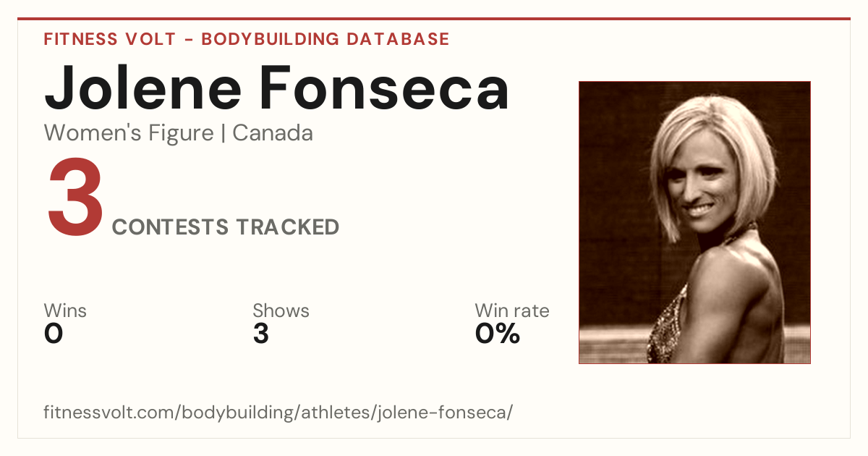Click the word Canada in the subtitle
This screenshot has width=868, height=456.
273,133
